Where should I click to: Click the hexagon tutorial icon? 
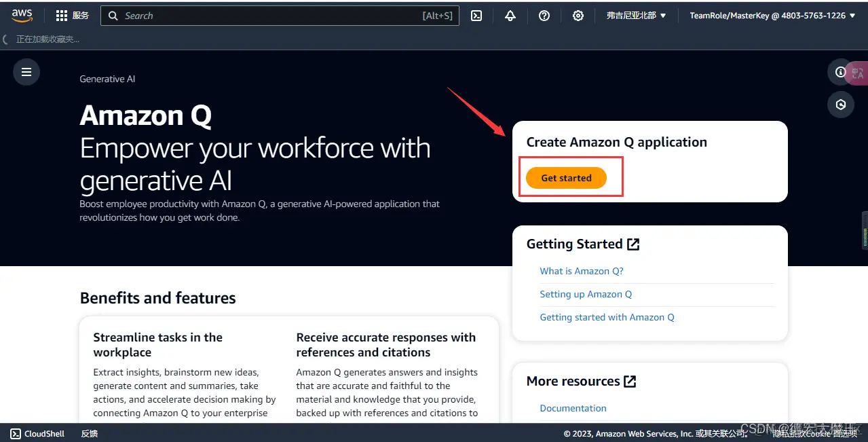tap(841, 105)
